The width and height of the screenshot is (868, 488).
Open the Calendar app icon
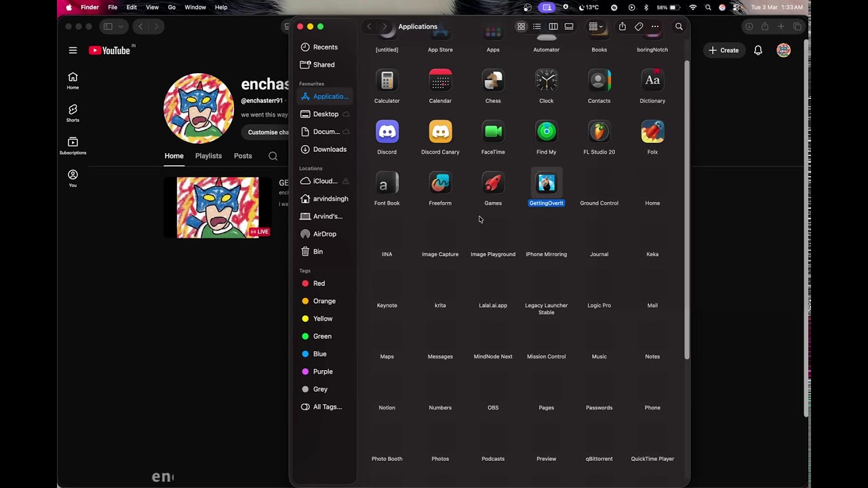click(440, 81)
